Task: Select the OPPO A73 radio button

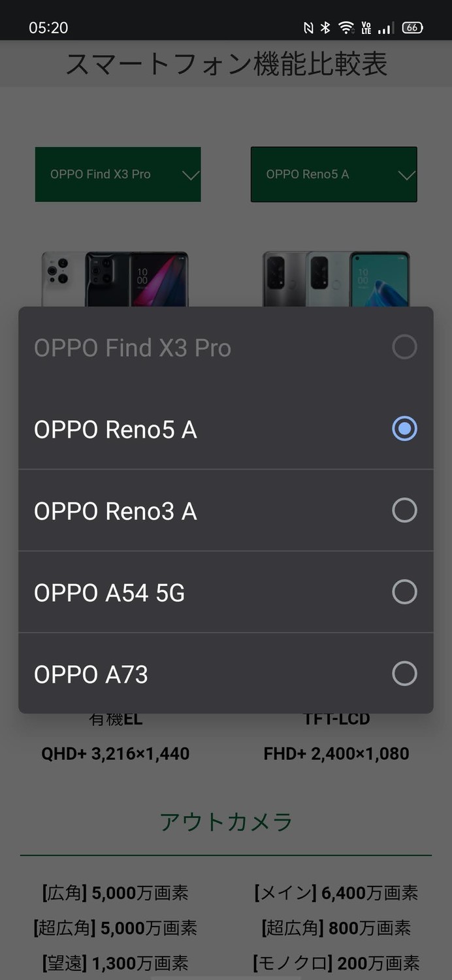Action: 404,674
